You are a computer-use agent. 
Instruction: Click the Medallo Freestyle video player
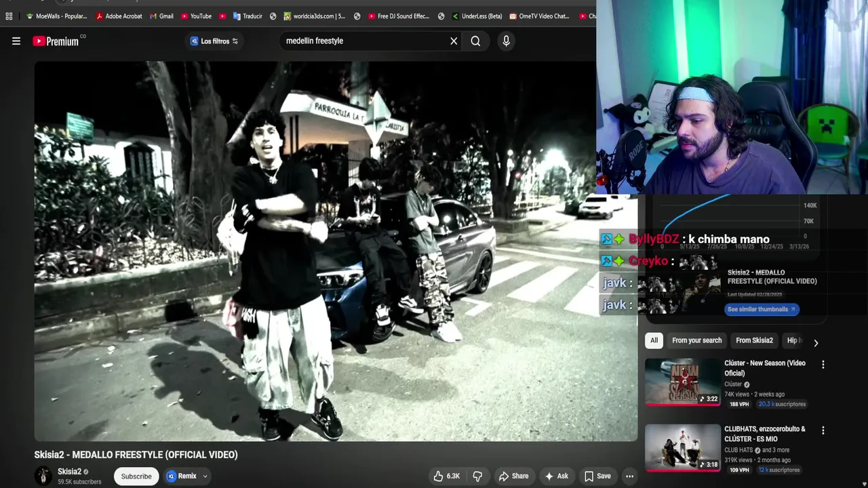336,251
